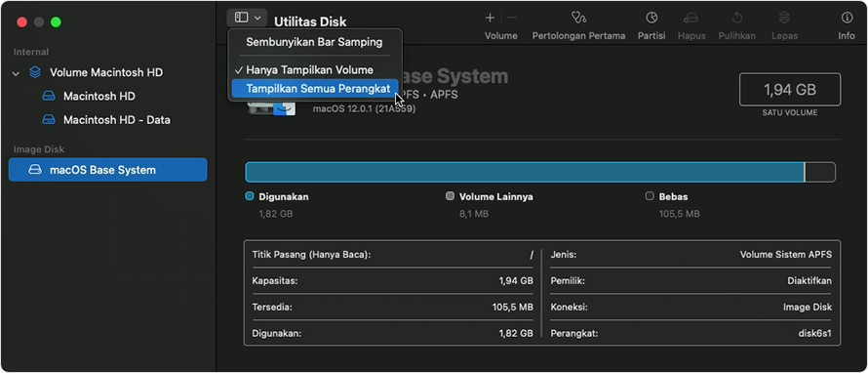
Task: Click the Image Disk sidebar section header
Action: (39, 149)
